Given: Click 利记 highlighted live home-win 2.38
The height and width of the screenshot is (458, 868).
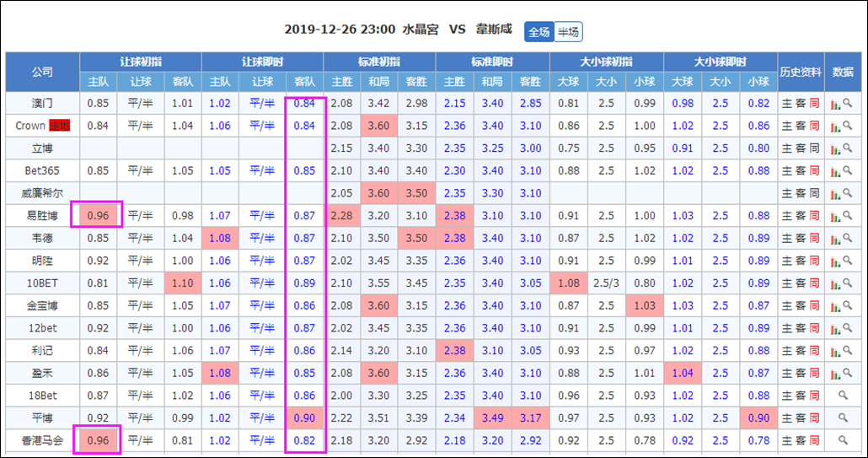Looking at the screenshot, I should 454,351.
